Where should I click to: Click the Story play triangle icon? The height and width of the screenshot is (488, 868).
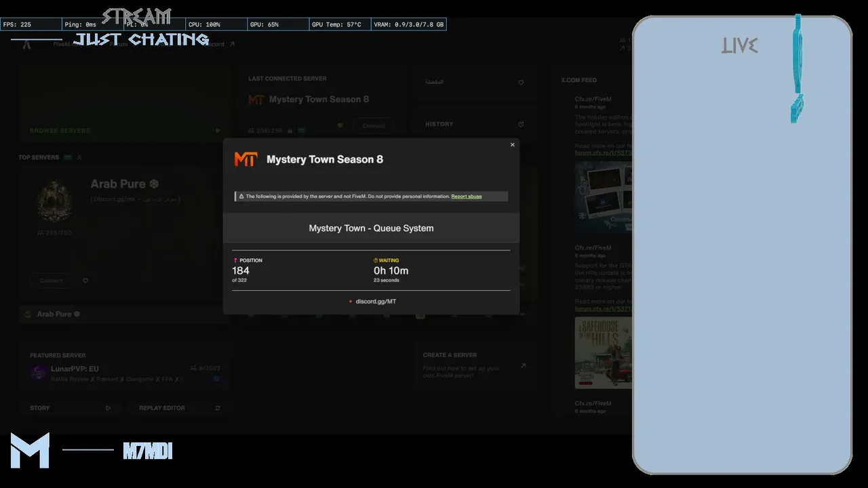tap(108, 408)
